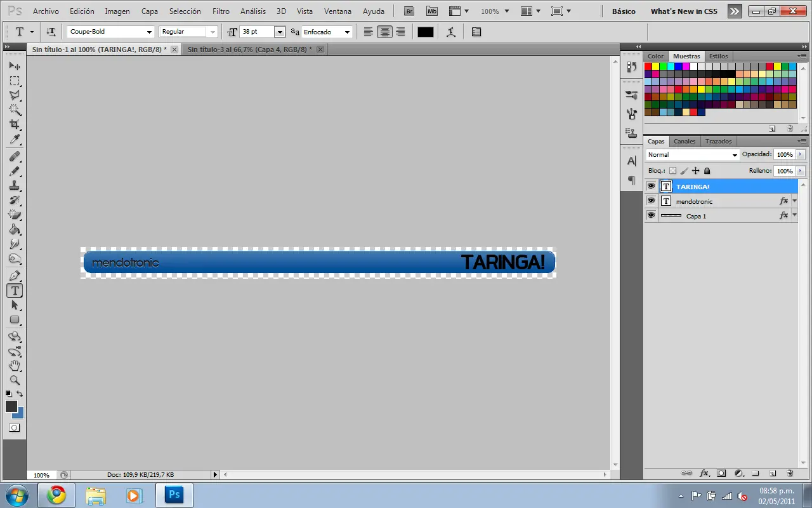Activate the Crop tool

tap(15, 124)
